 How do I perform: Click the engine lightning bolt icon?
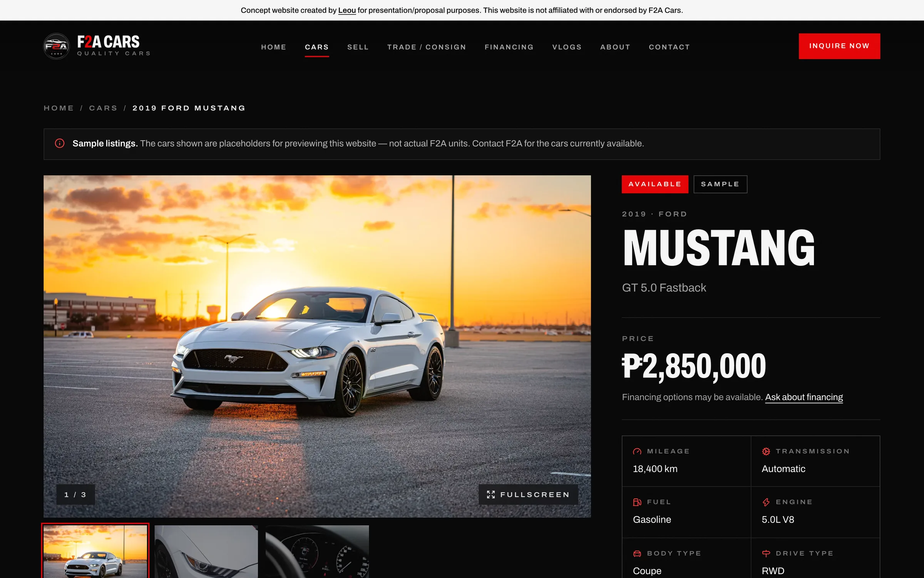tap(766, 502)
